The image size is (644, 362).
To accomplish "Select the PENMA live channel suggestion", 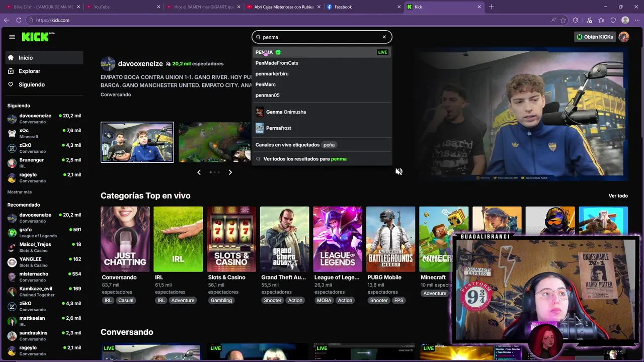I will point(322,52).
